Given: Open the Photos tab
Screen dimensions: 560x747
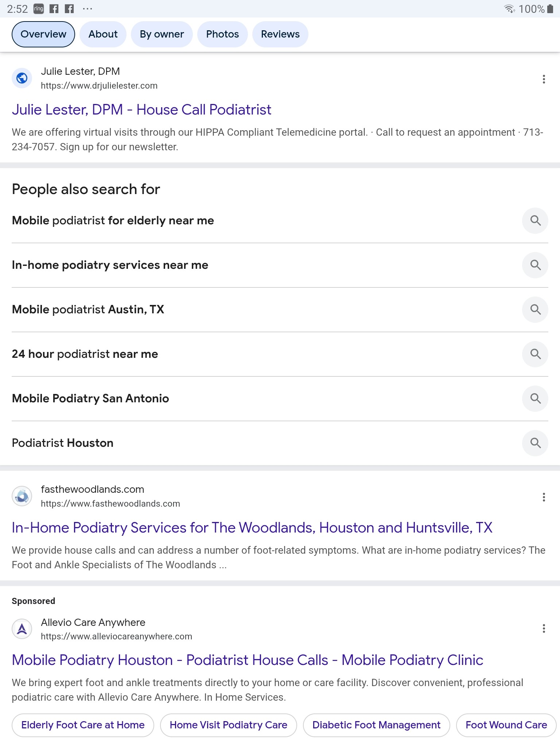Looking at the screenshot, I should pos(222,34).
